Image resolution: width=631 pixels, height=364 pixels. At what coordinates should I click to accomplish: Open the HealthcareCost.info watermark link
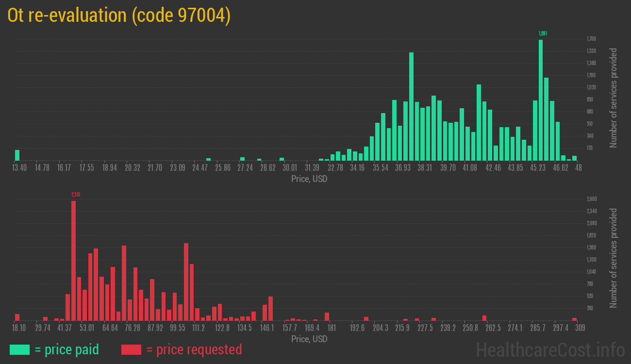[x=550, y=349]
